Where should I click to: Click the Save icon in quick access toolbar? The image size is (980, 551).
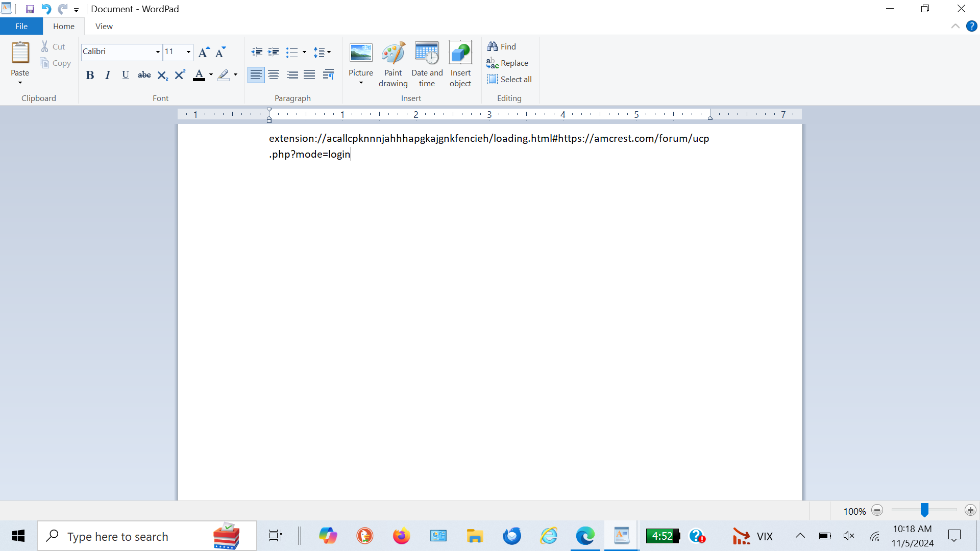click(x=30, y=9)
